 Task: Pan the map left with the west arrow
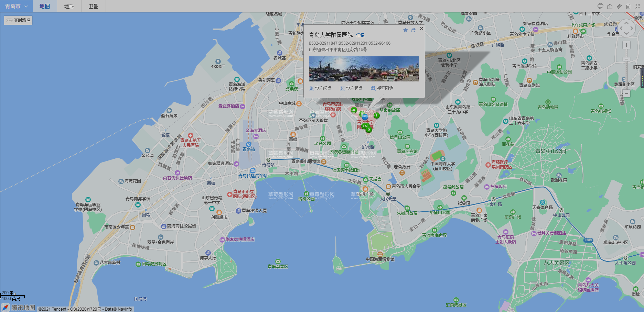tap(621, 28)
